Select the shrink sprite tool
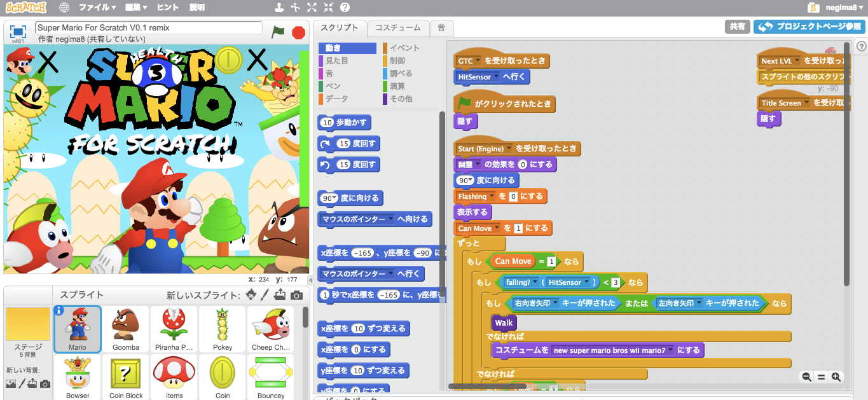 [329, 8]
